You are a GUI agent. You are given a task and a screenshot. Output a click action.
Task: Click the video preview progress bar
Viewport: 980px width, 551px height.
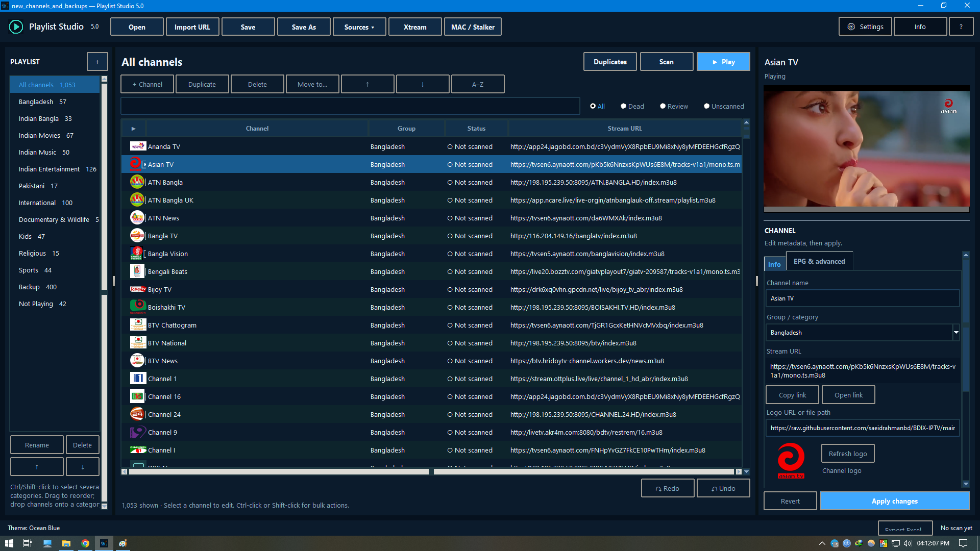click(x=866, y=209)
